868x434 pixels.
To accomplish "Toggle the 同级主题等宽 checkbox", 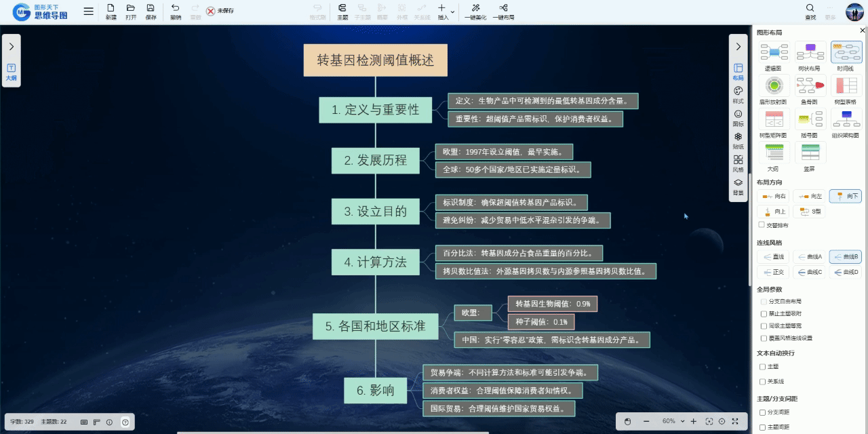I will [x=762, y=325].
